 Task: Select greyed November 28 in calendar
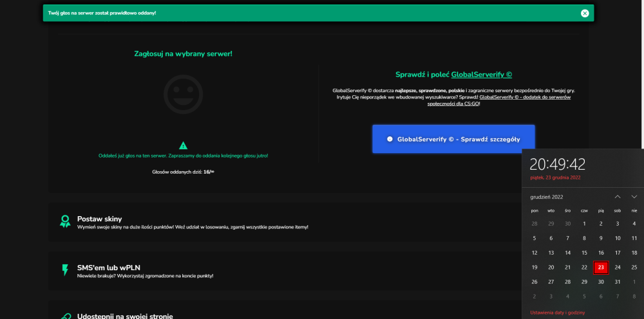pyautogui.click(x=535, y=224)
